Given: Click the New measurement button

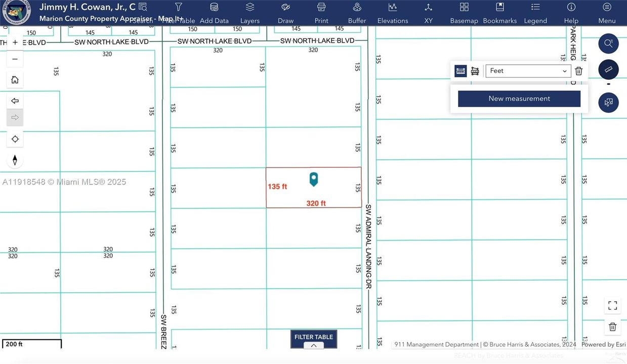Looking at the screenshot, I should pyautogui.click(x=519, y=99).
